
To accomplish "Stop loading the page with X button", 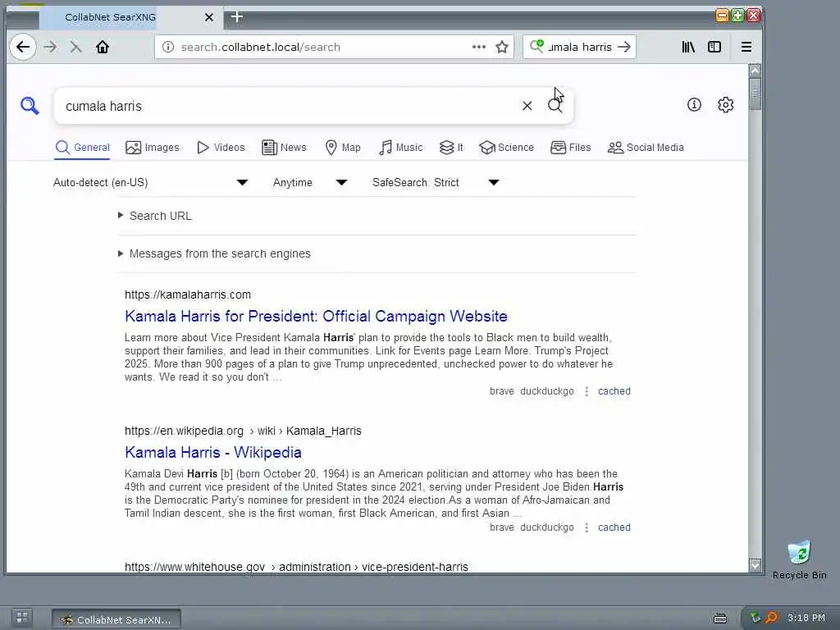I will (x=75, y=47).
